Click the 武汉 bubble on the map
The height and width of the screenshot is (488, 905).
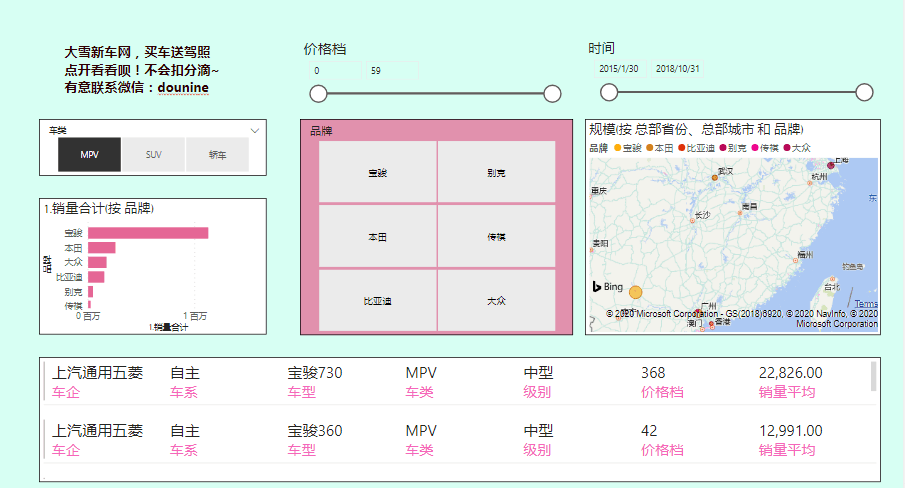(x=715, y=178)
